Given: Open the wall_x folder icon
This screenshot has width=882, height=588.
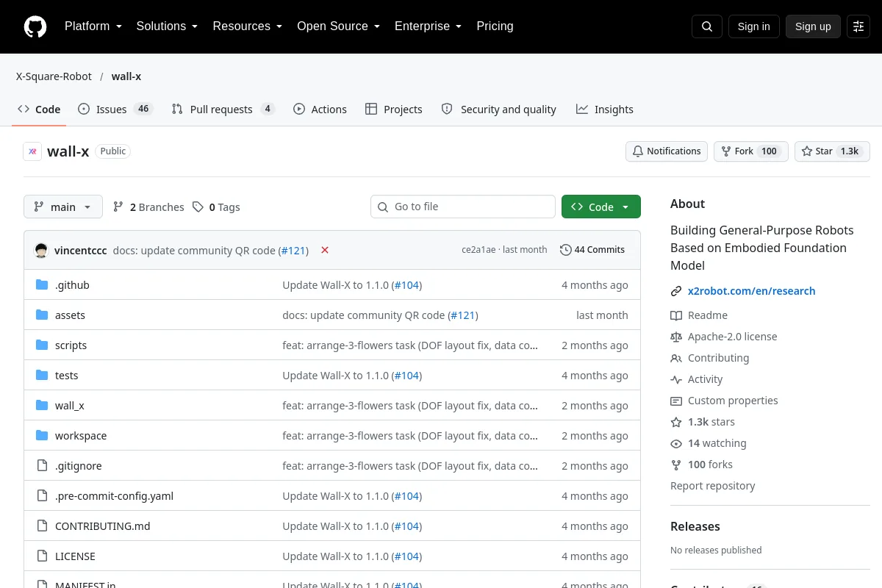Looking at the screenshot, I should 42,406.
